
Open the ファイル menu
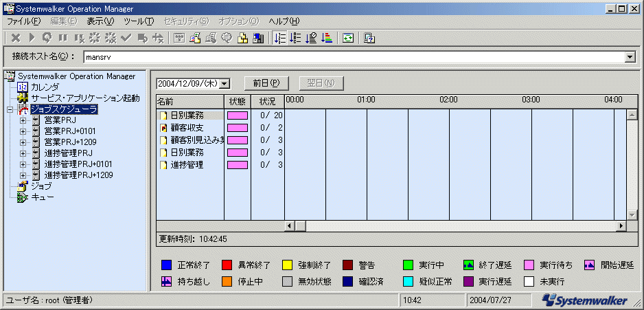pos(24,21)
